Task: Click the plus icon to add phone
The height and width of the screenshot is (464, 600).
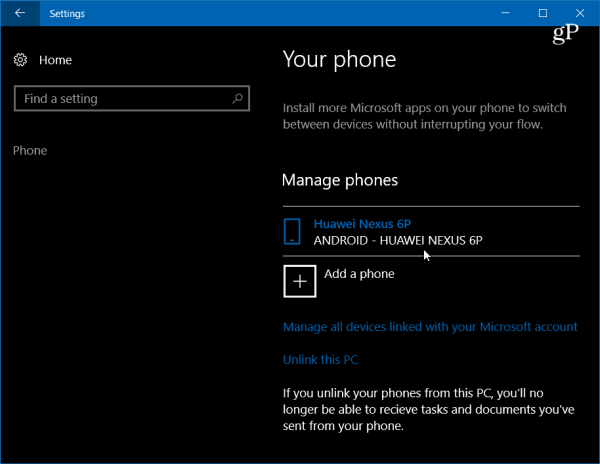Action: click(300, 281)
